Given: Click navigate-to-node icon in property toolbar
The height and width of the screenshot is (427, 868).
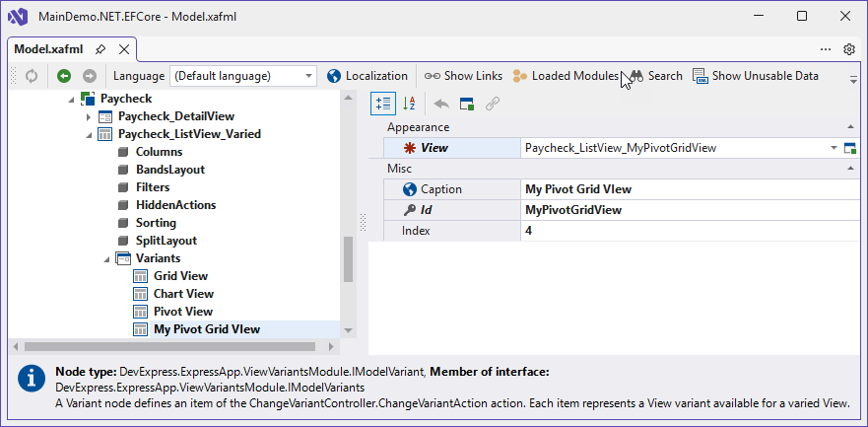Looking at the screenshot, I should click(x=467, y=104).
